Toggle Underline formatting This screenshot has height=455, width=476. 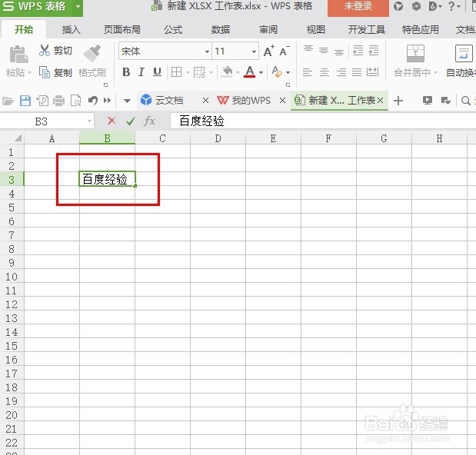(157, 72)
